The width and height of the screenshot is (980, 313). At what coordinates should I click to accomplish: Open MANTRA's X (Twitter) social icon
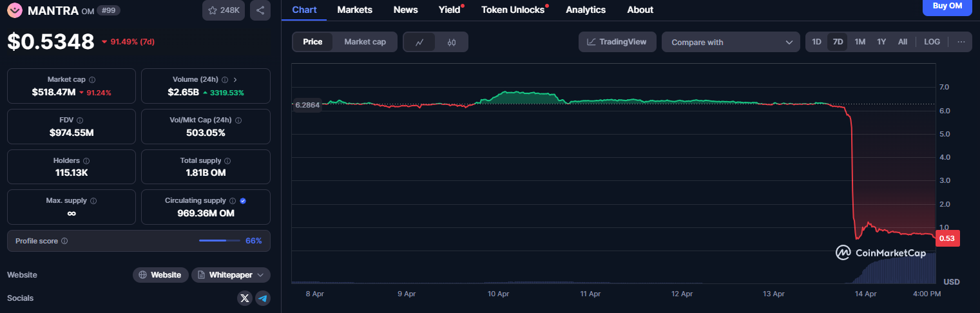(x=244, y=298)
